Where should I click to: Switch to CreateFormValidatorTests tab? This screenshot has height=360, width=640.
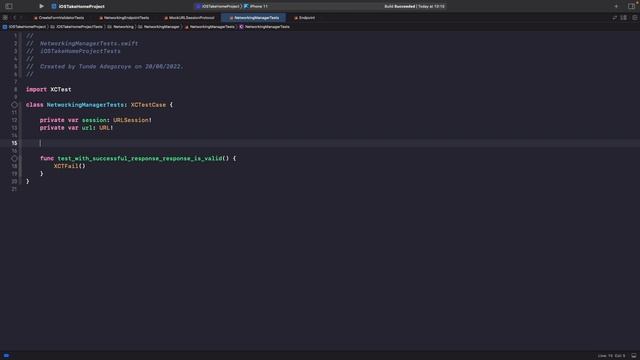click(59, 18)
